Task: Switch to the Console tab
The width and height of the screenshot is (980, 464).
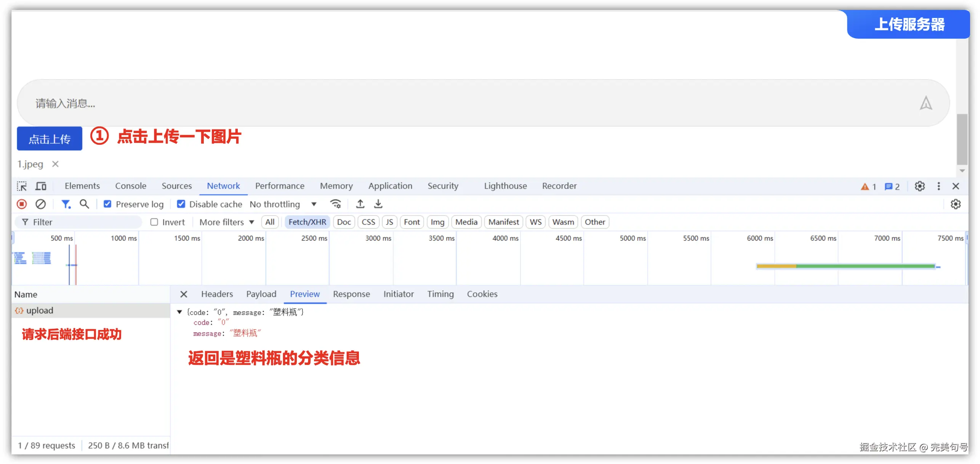Action: tap(130, 186)
